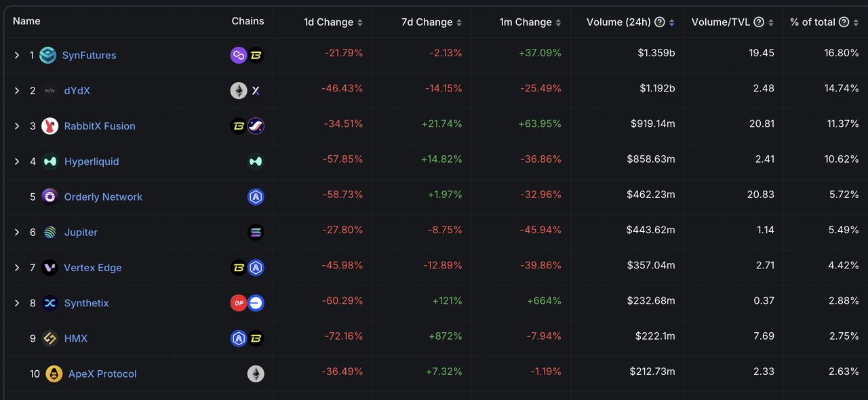Open the ApeX Protocol link
This screenshot has height=400, width=868.
(x=102, y=374)
